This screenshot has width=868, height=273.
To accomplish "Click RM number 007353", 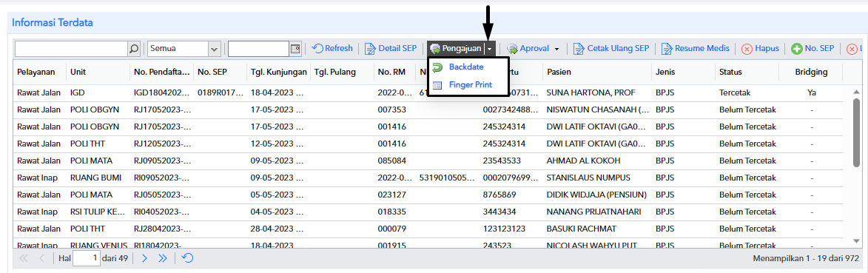I will 392,110.
